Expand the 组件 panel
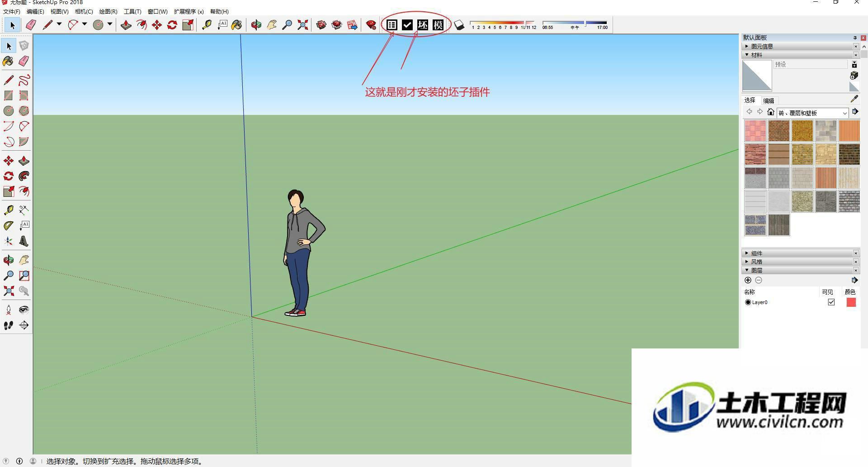Screen dimensions: 868x467 pyautogui.click(x=800, y=253)
